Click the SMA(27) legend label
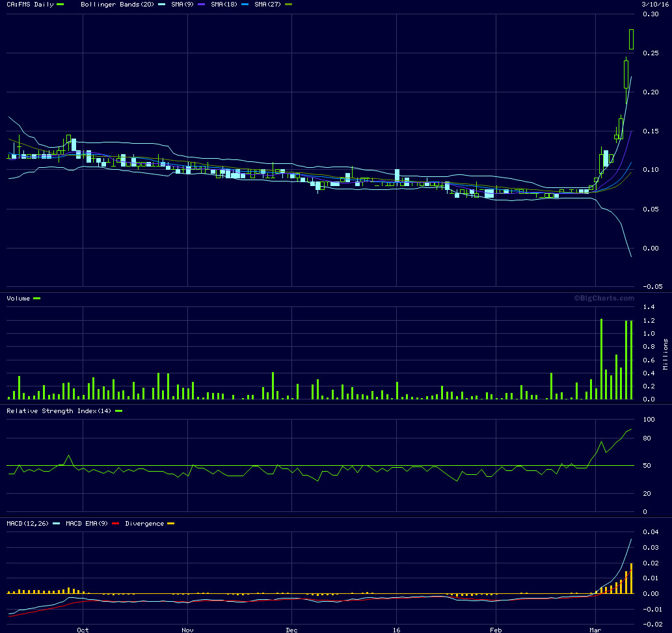This screenshot has width=672, height=633. pos(267,5)
